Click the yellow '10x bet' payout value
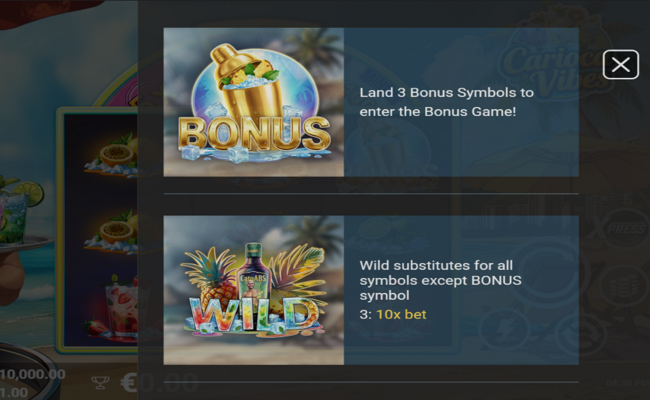Screen dimensions: 650x400 pyautogui.click(x=401, y=315)
